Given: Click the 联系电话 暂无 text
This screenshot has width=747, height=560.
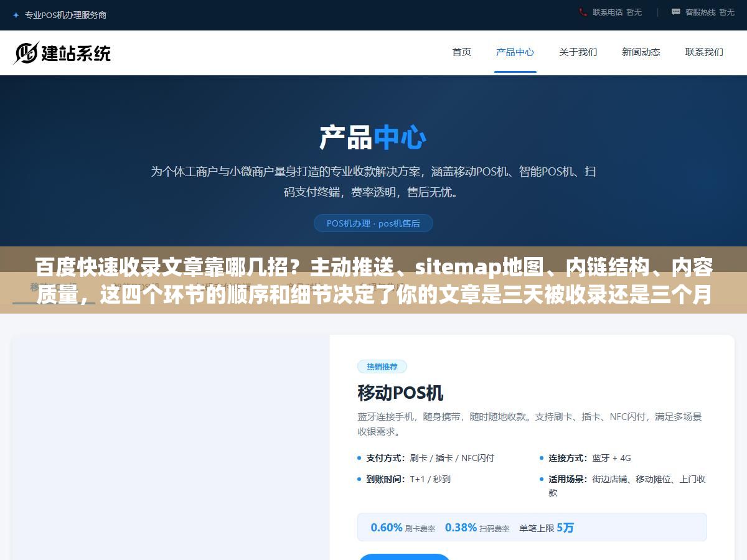Looking at the screenshot, I should [x=617, y=12].
